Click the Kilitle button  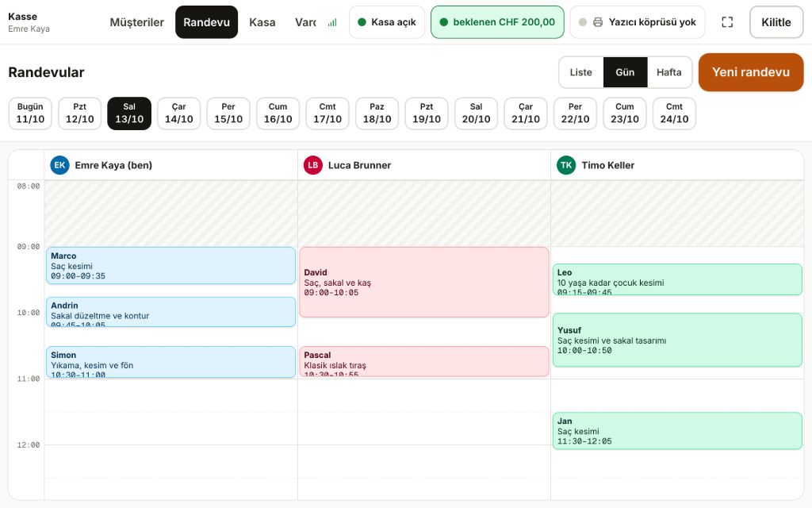tap(776, 22)
